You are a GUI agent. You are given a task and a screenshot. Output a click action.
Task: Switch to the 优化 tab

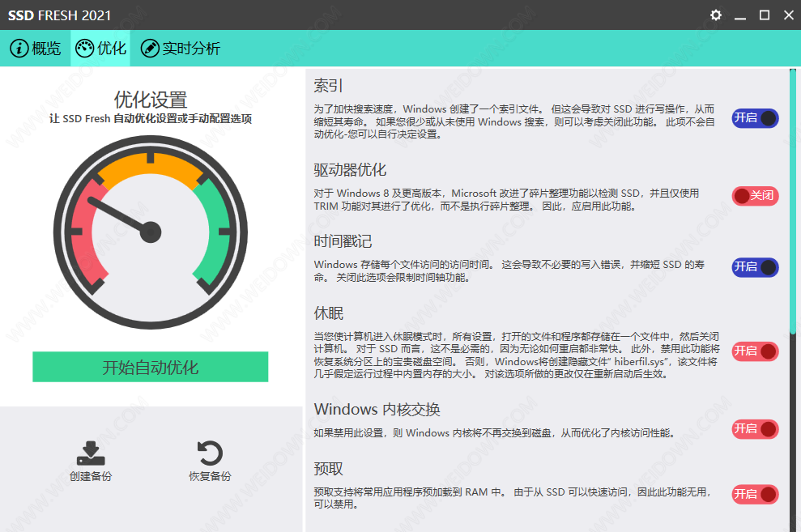coord(100,49)
